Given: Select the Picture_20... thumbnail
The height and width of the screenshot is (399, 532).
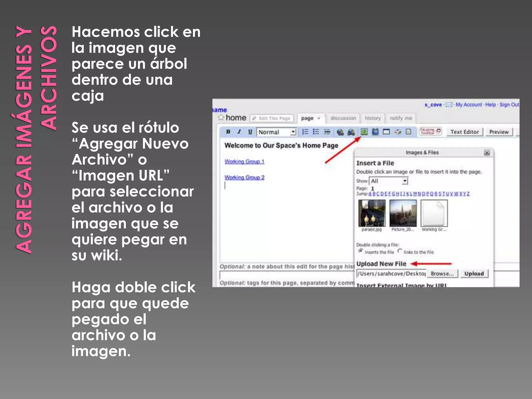Looking at the screenshot, I should [403, 213].
